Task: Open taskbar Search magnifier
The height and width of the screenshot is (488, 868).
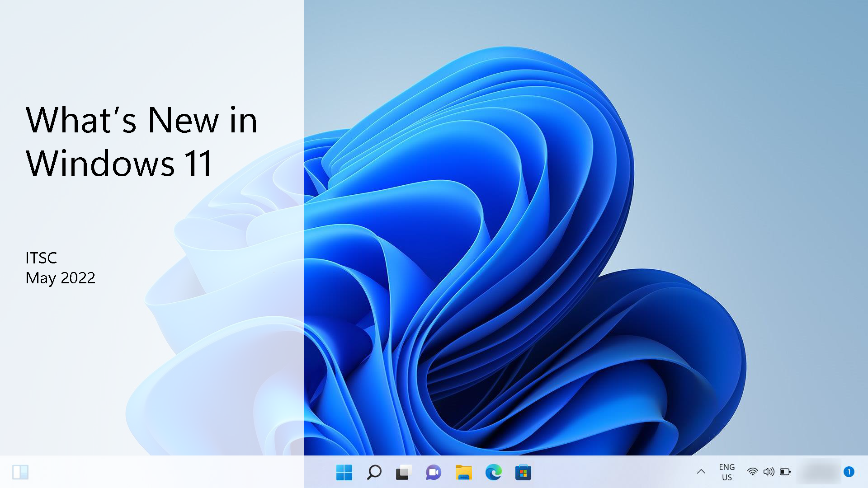Action: click(x=374, y=472)
